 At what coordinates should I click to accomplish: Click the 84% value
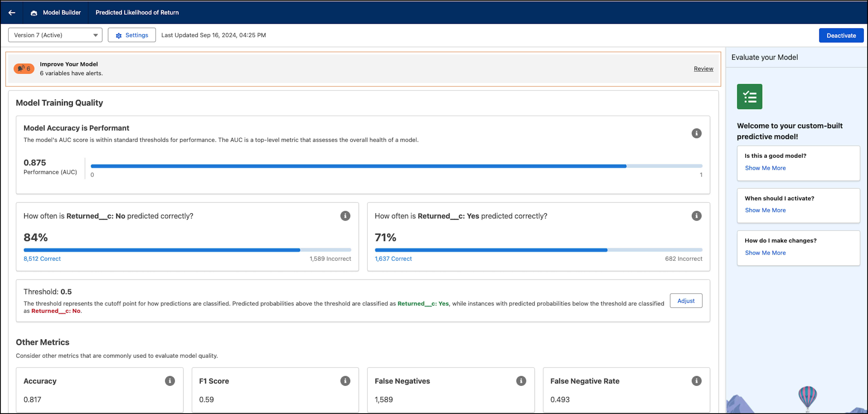click(x=36, y=237)
